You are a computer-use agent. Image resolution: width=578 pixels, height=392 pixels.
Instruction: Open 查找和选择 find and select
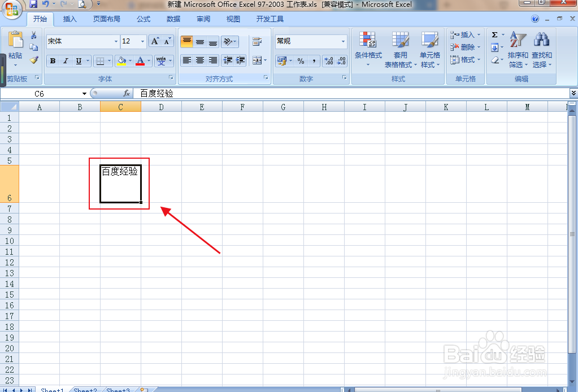541,49
